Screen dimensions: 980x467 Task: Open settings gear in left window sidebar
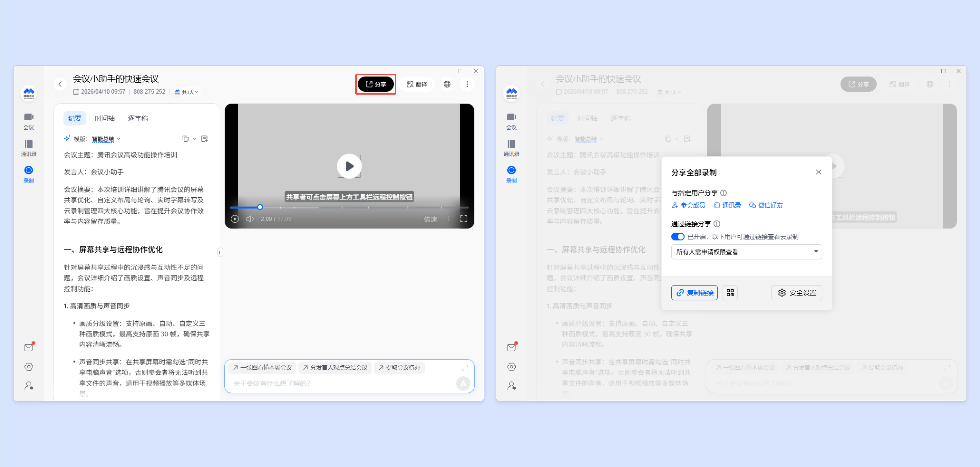click(x=28, y=366)
